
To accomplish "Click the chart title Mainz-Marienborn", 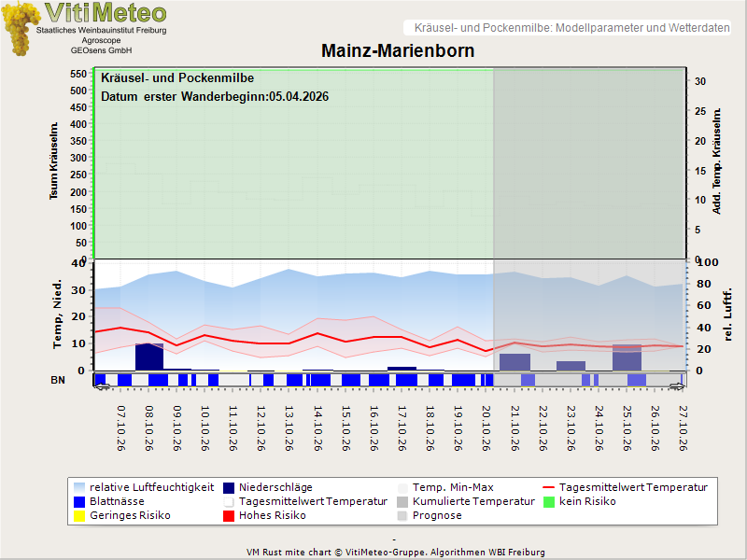I will 398,51.
